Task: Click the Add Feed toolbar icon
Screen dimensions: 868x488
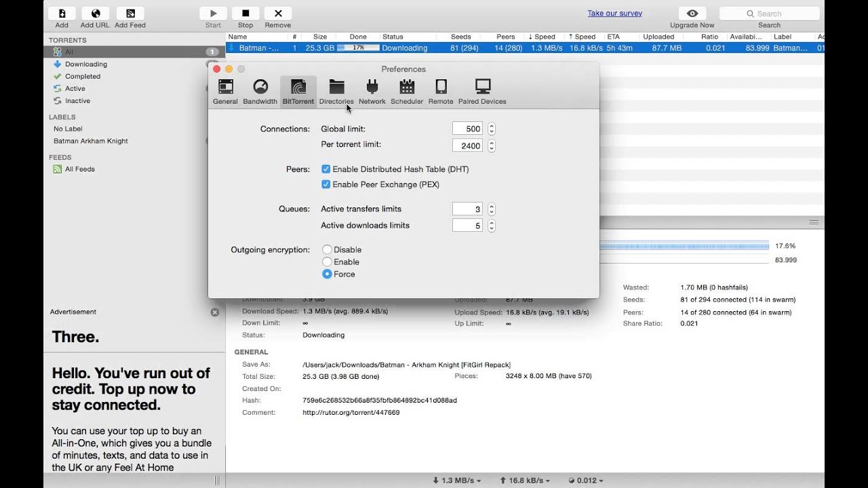Action: 130,13
